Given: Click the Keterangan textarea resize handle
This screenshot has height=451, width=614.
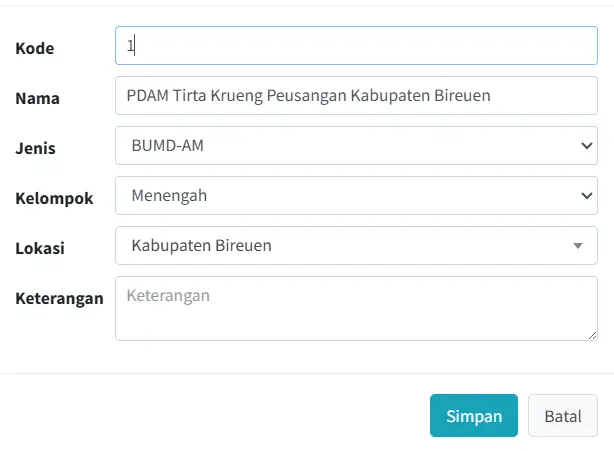Looking at the screenshot, I should 591,334.
